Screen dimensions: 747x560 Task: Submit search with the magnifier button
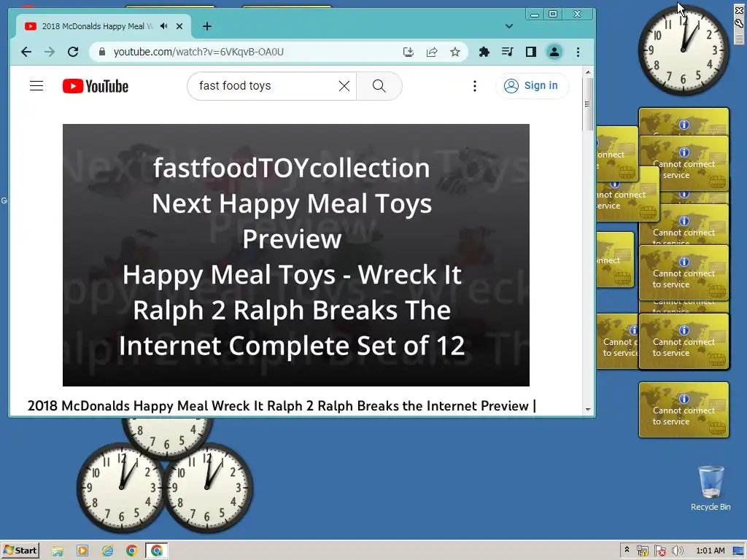(x=379, y=86)
